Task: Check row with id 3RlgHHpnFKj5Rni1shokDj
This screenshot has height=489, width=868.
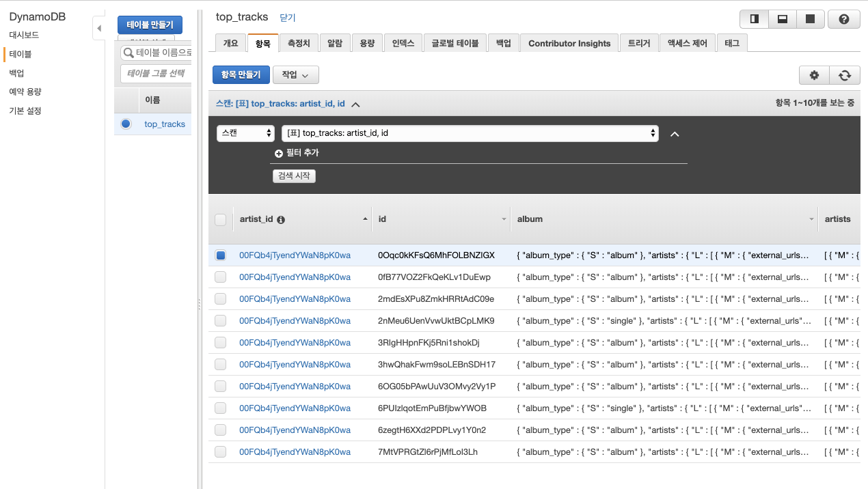Action: point(220,343)
